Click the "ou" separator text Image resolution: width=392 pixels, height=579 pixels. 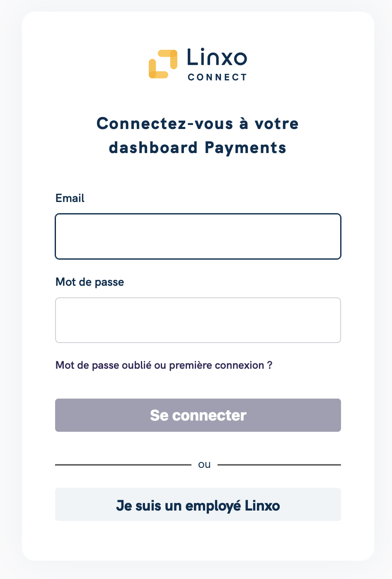[204, 465]
